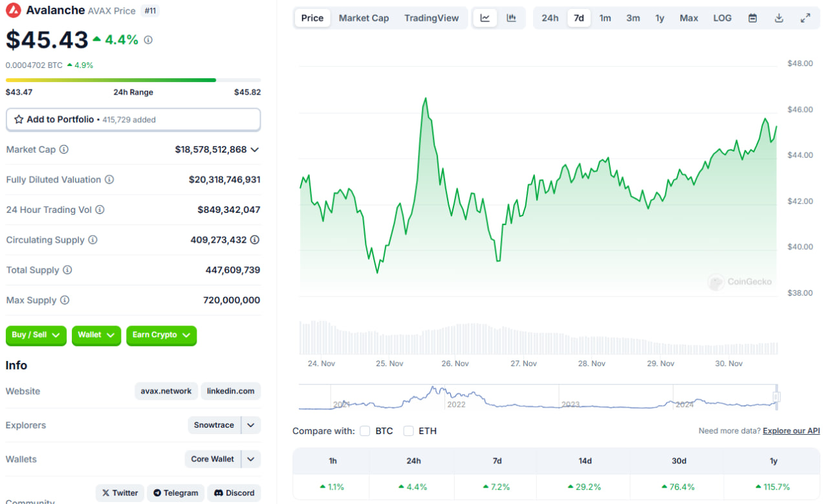Tick the ETH compare checkbox
The image size is (828, 504).
408,431
